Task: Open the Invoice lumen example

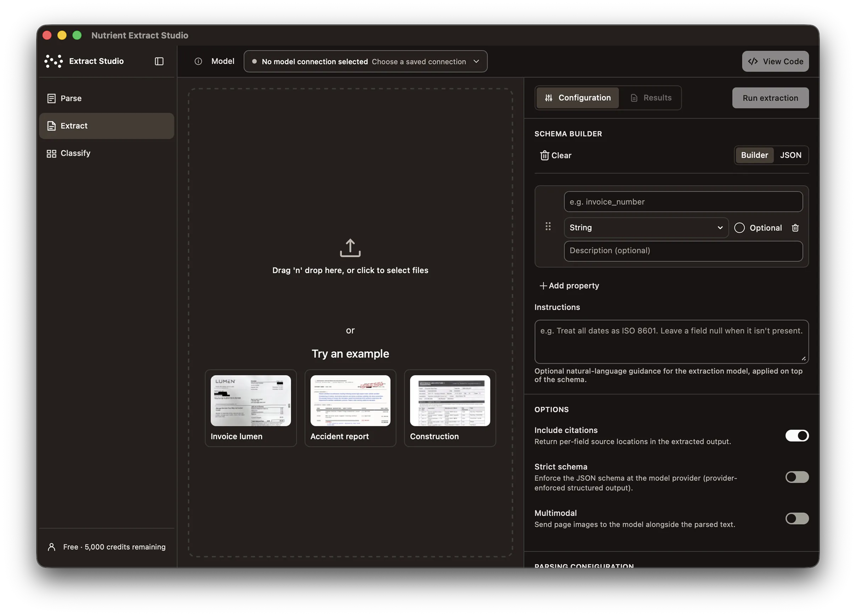Action: pos(250,408)
